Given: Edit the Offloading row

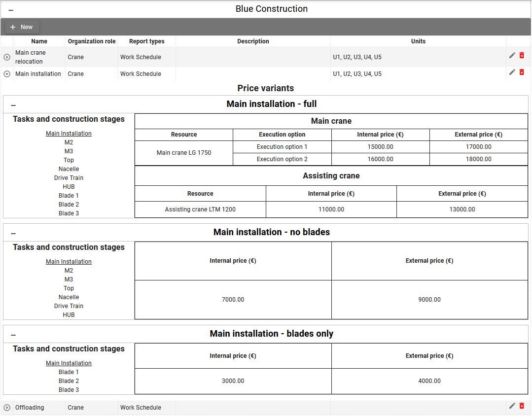Looking at the screenshot, I should click(x=512, y=406).
